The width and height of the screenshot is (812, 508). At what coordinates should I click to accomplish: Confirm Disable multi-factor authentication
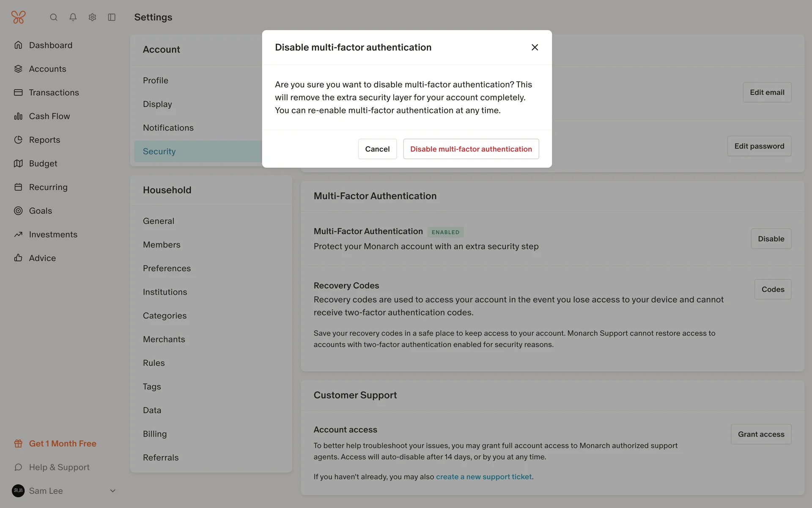tap(471, 149)
